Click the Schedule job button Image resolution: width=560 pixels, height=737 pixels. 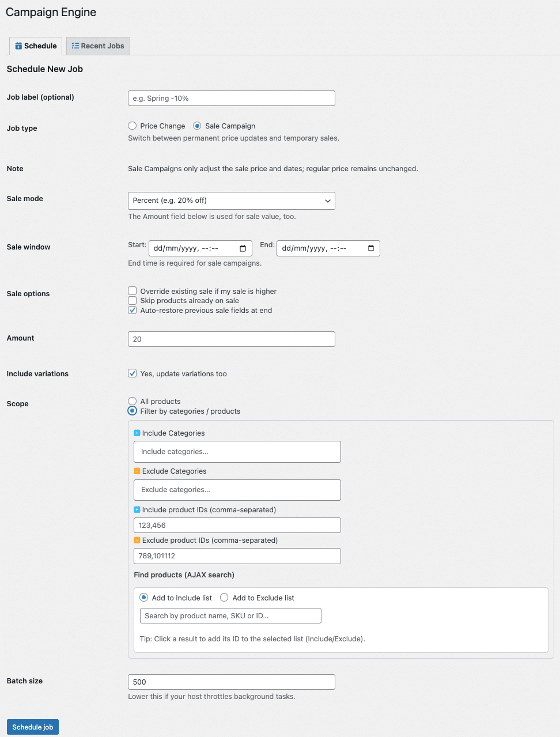(33, 727)
